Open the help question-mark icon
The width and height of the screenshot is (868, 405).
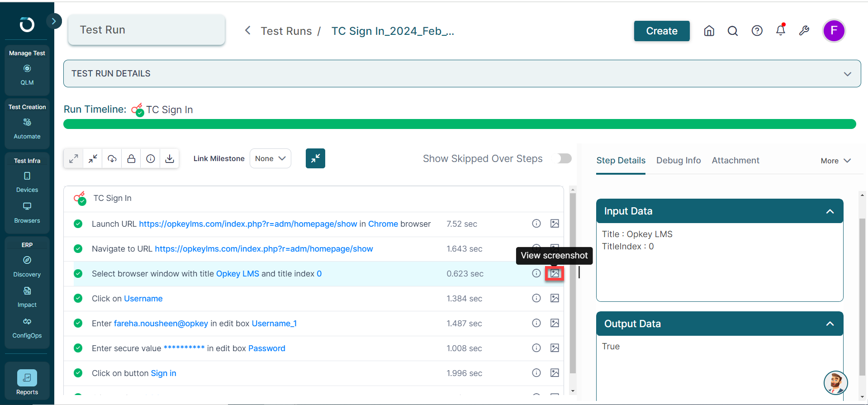coord(757,31)
